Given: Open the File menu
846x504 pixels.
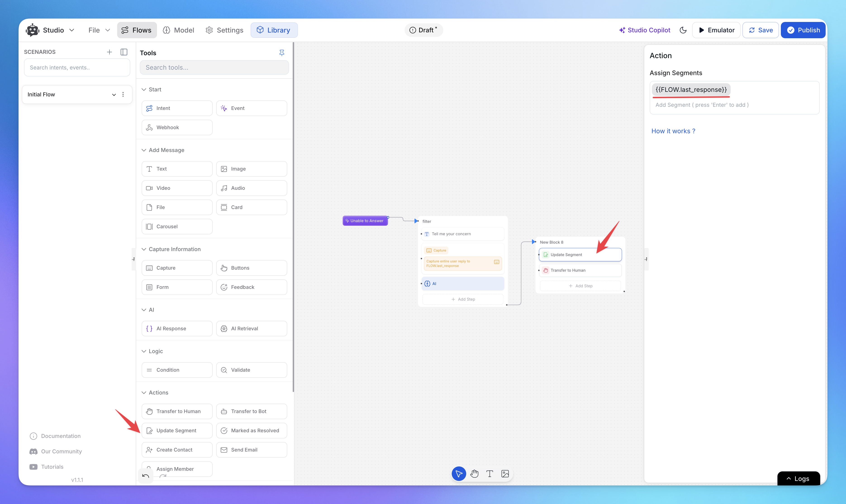Looking at the screenshot, I should click(x=99, y=30).
